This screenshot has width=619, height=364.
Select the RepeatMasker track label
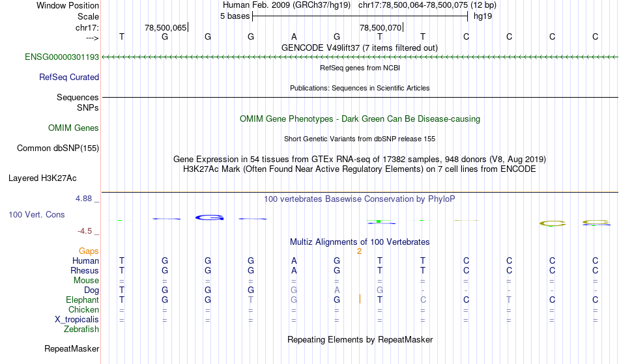[72, 348]
